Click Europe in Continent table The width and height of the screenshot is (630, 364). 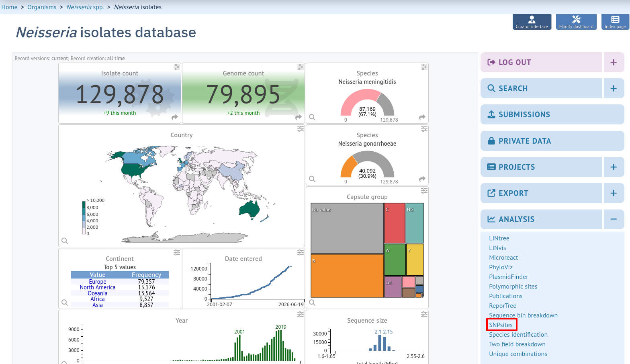pyautogui.click(x=98, y=282)
